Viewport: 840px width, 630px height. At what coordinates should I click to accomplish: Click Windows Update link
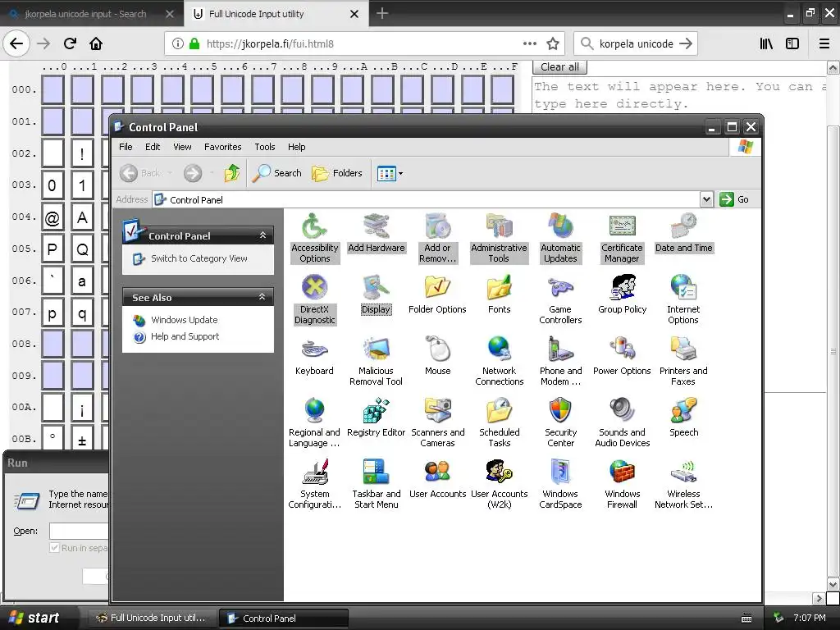(185, 320)
